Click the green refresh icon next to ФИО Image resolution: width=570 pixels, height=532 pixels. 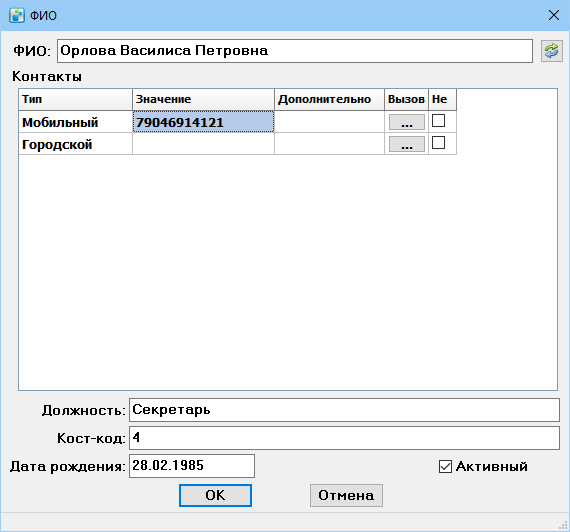(551, 51)
